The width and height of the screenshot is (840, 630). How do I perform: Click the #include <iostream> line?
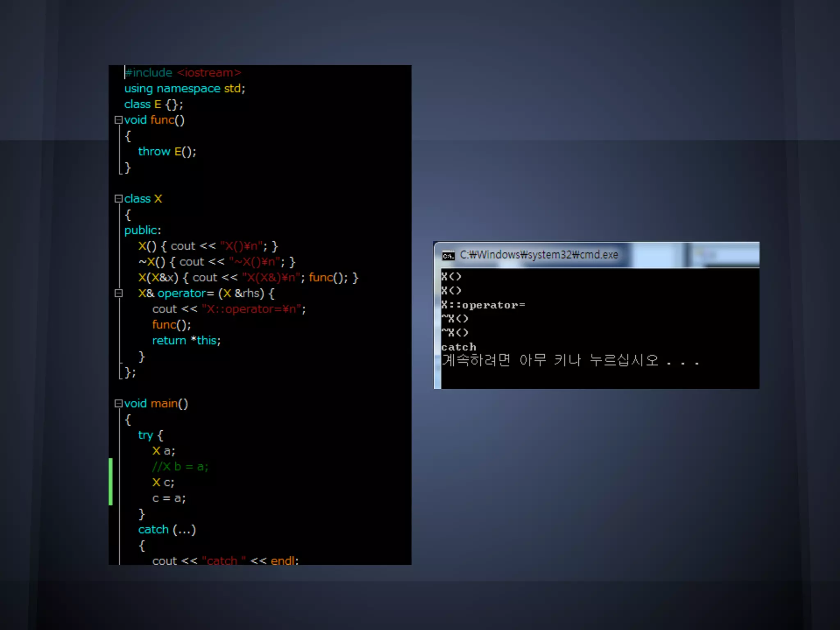click(x=183, y=73)
